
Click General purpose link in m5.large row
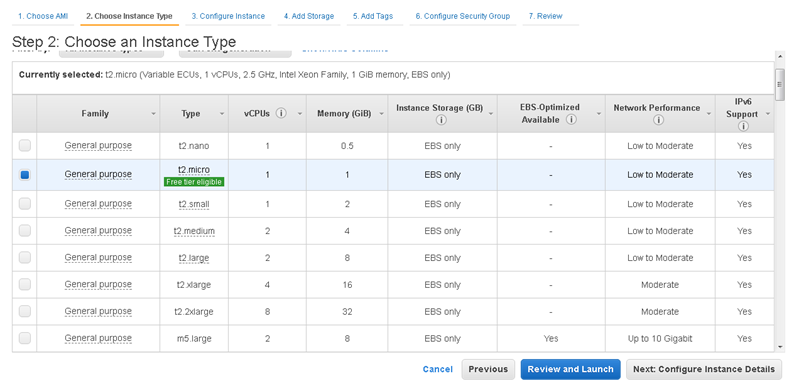(98, 338)
